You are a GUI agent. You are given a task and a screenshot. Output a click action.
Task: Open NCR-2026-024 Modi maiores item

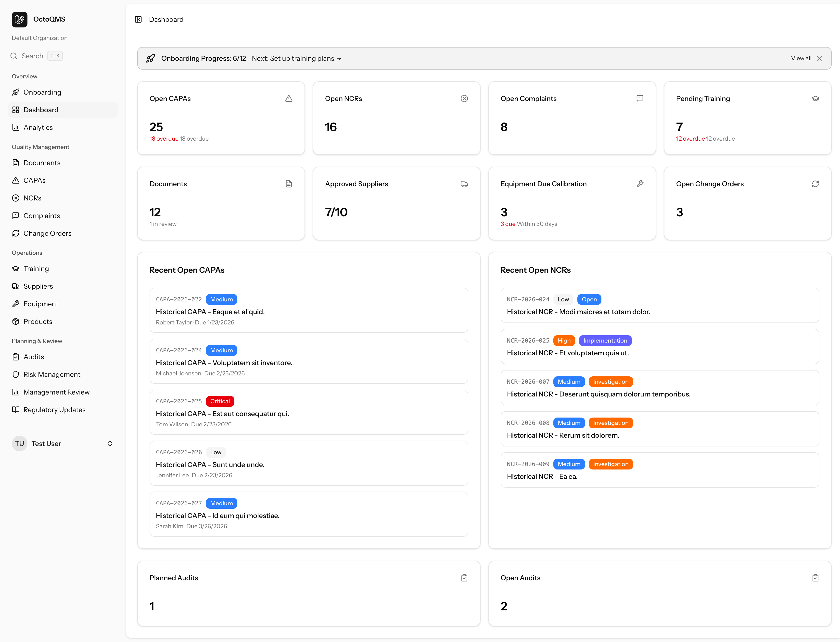tap(660, 305)
